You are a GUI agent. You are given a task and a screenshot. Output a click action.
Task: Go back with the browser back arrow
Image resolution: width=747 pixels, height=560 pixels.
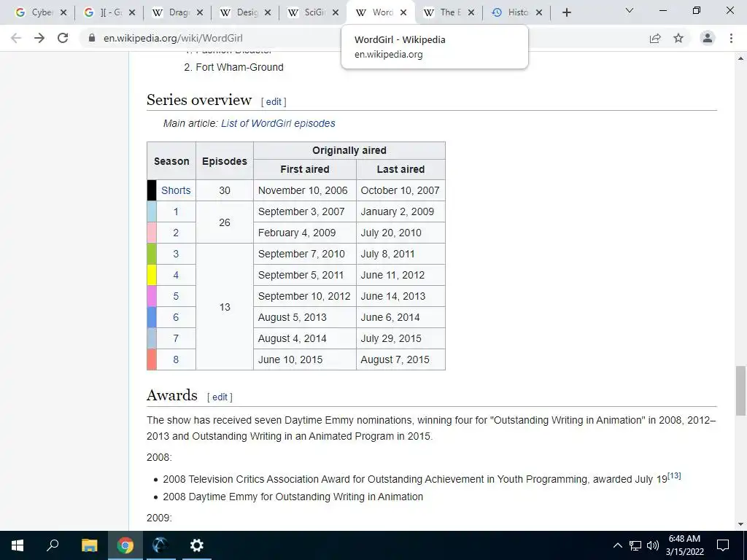16,38
